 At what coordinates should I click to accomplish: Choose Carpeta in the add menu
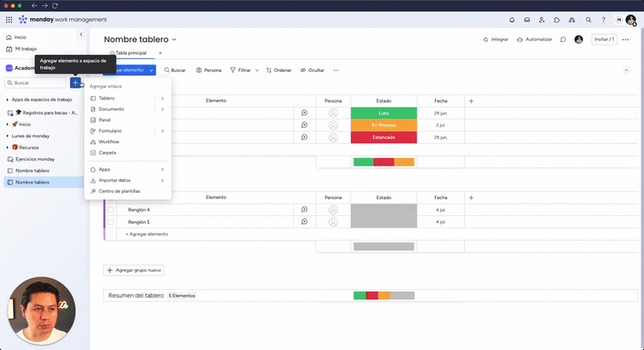point(107,153)
